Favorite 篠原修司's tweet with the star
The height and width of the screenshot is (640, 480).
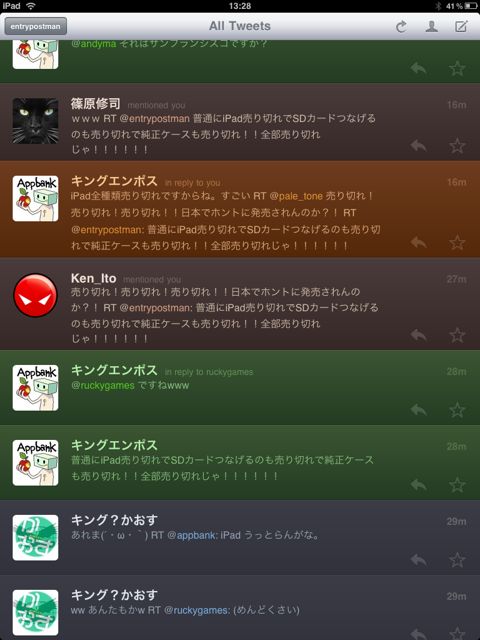457,145
